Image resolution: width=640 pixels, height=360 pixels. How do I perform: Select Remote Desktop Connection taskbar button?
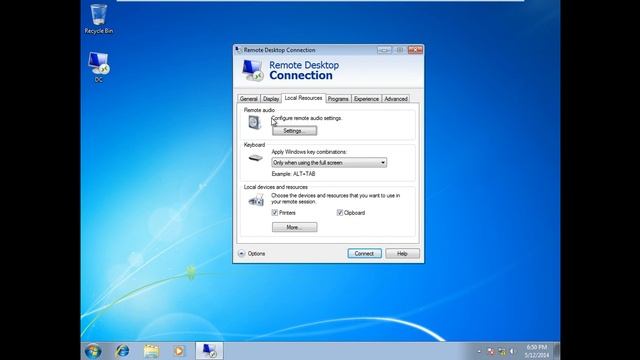pyautogui.click(x=209, y=351)
